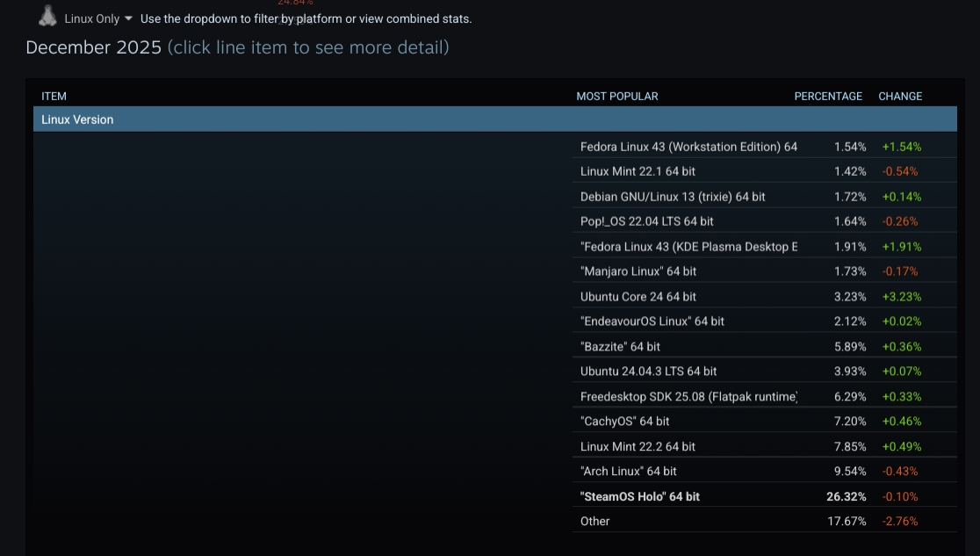
Task: Select Ubuntu 24.04.3 LTS 64 bit row
Action: point(764,372)
